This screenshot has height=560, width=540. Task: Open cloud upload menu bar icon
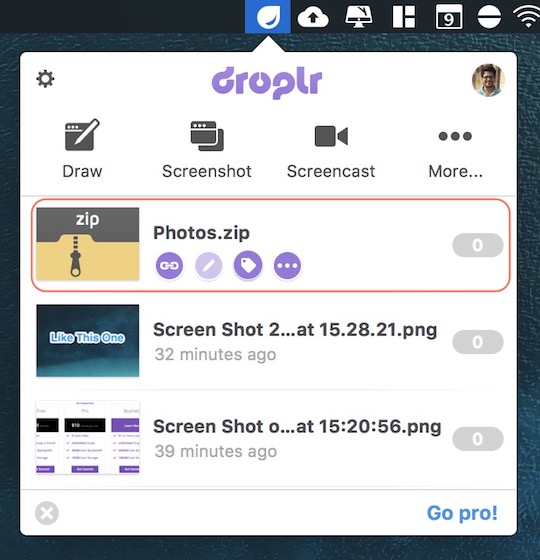[x=313, y=17]
